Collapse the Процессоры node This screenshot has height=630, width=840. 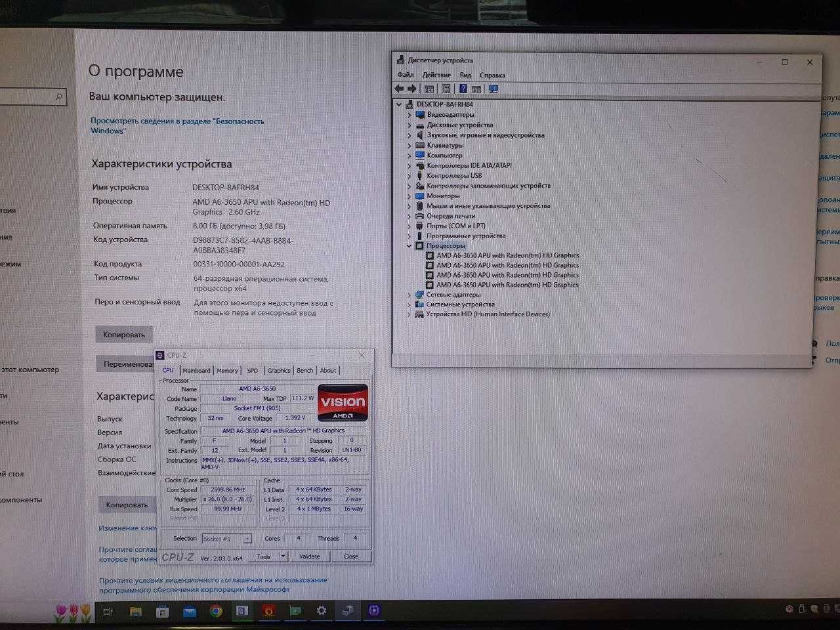(x=409, y=245)
